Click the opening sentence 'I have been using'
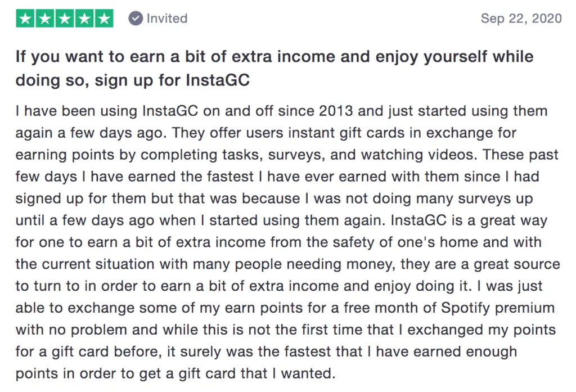 tap(76, 111)
